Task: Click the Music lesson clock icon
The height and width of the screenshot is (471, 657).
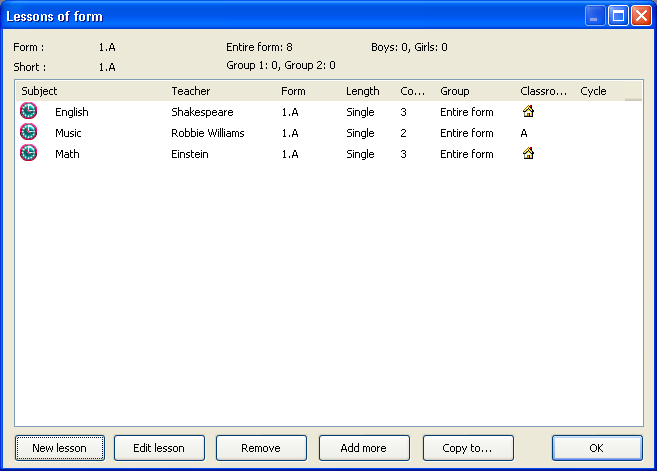Action: (x=28, y=133)
